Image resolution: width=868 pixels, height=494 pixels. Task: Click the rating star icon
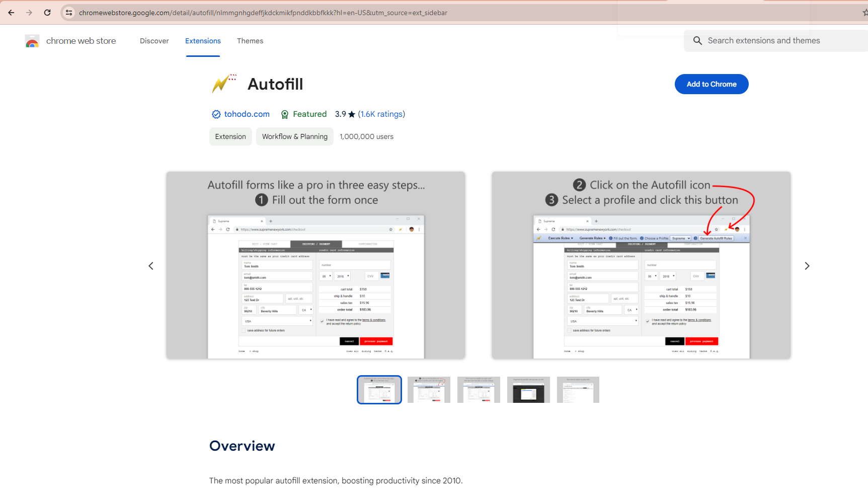click(352, 114)
